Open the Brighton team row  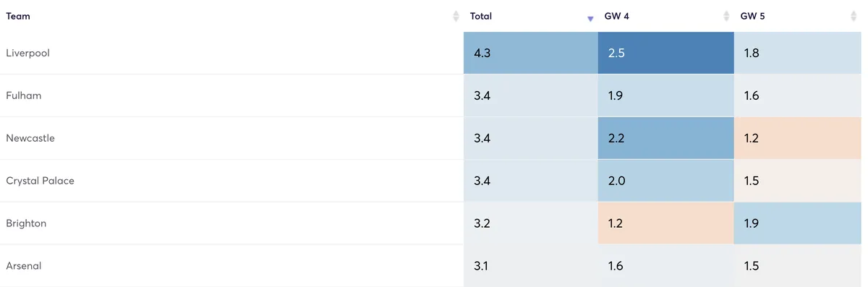[x=434, y=223]
